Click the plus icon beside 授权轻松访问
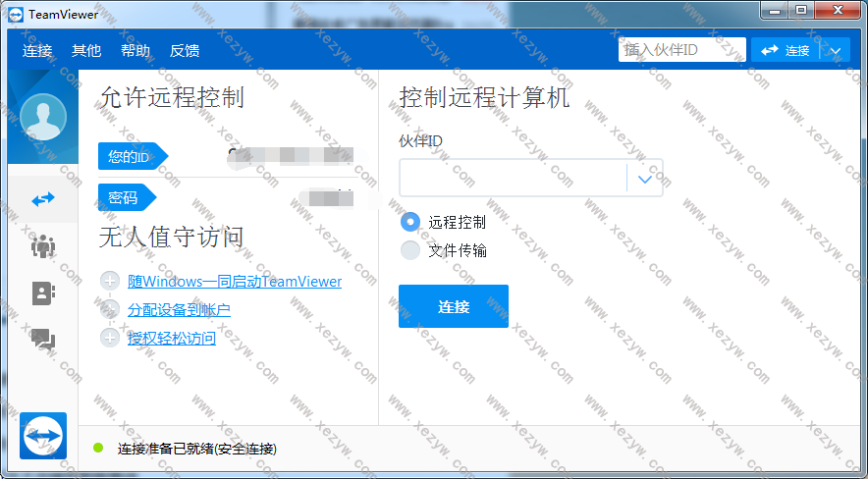 (x=110, y=338)
